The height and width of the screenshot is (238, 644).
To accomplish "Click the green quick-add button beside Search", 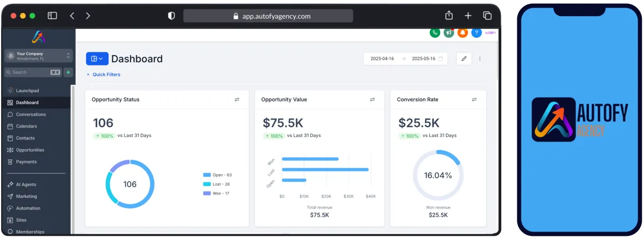I will [68, 72].
